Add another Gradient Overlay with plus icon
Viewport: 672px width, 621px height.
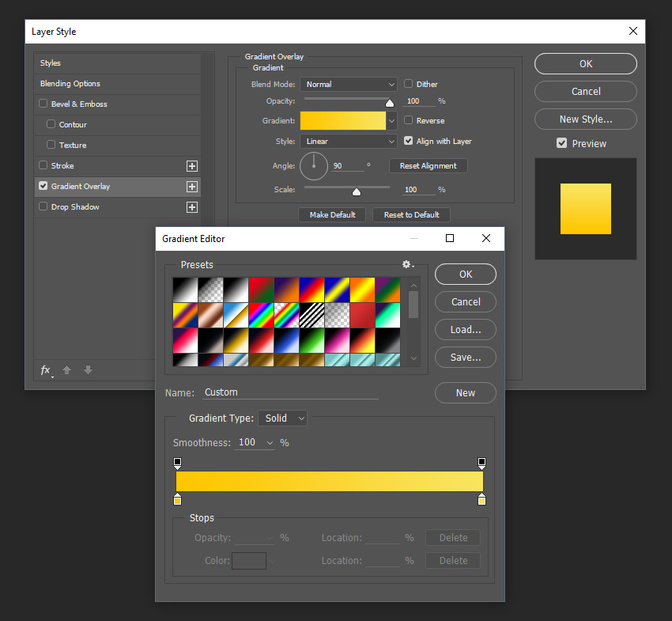coord(191,187)
